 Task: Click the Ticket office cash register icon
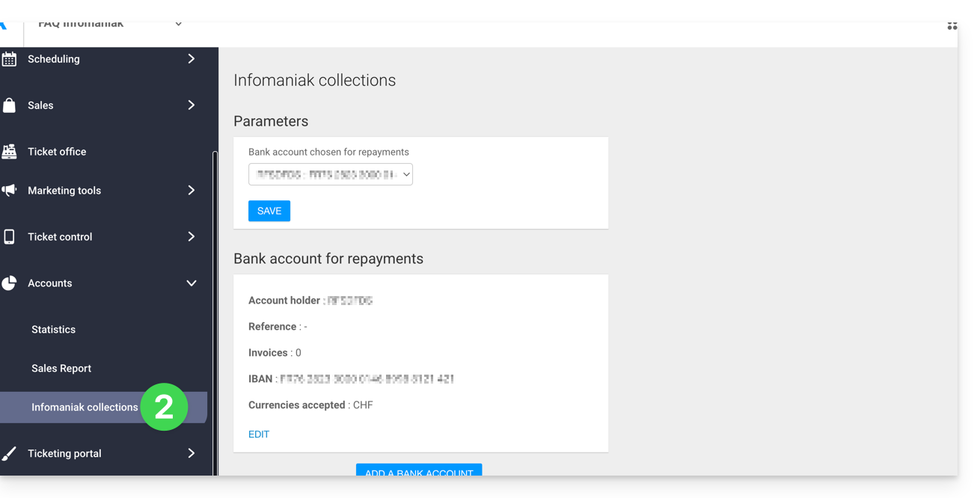click(x=9, y=152)
